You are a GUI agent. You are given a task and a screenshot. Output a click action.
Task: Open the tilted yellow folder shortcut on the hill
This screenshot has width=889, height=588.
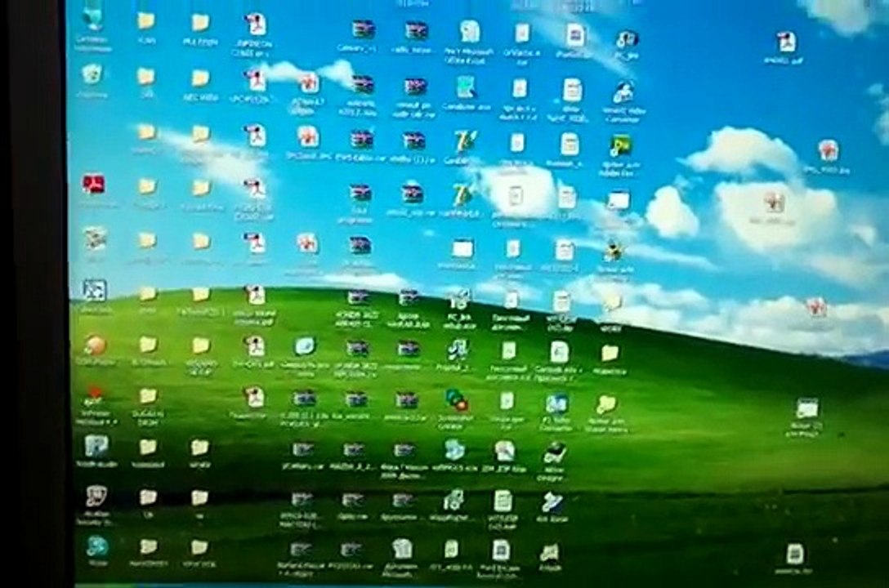click(x=606, y=404)
